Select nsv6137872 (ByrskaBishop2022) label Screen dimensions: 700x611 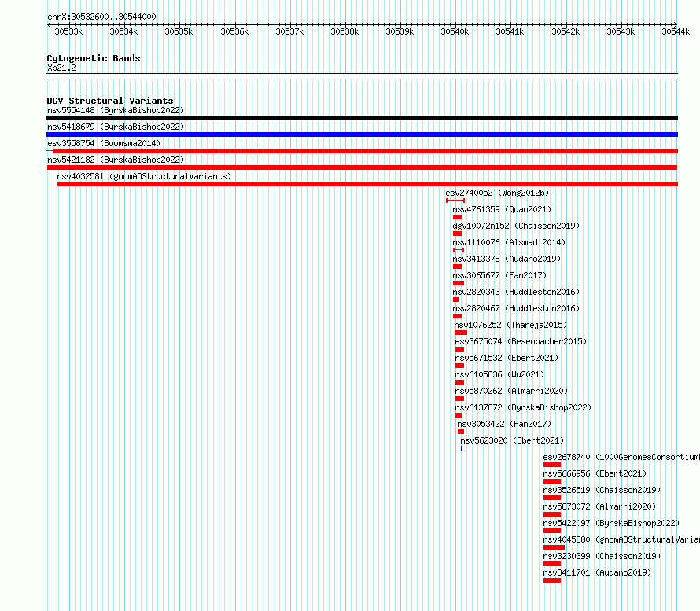click(523, 407)
